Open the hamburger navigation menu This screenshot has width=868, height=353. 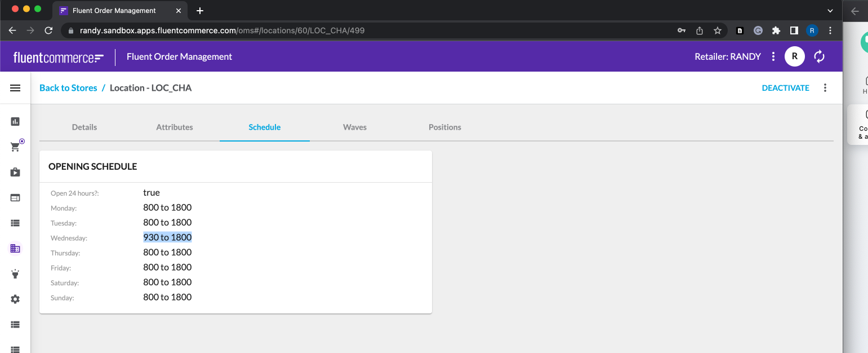pyautogui.click(x=15, y=88)
